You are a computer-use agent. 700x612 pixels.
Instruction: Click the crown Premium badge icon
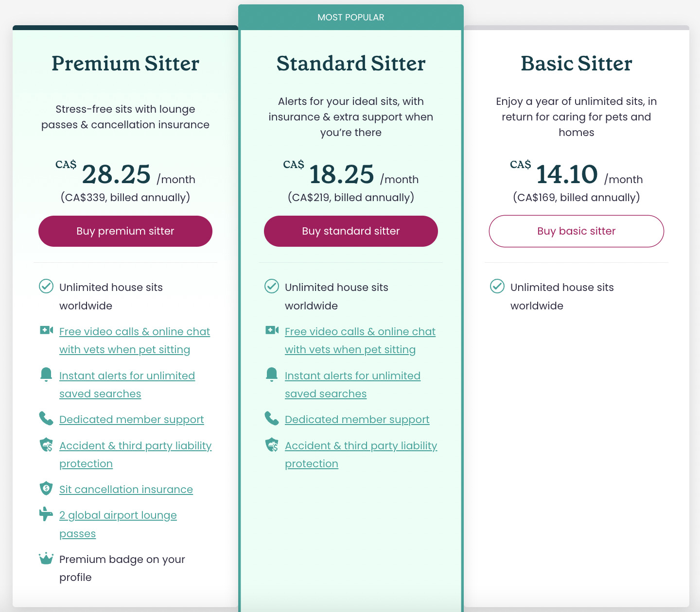(46, 558)
